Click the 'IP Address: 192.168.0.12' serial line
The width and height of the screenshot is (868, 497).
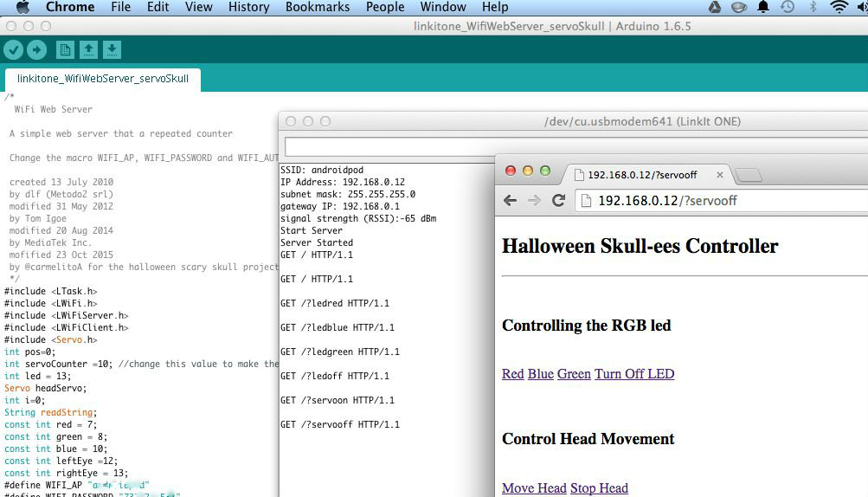coord(343,183)
